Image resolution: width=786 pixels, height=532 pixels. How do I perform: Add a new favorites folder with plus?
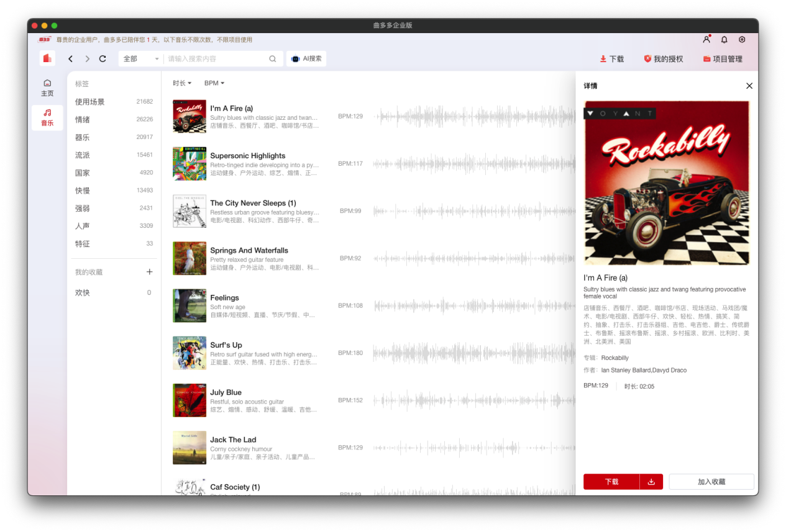point(149,272)
